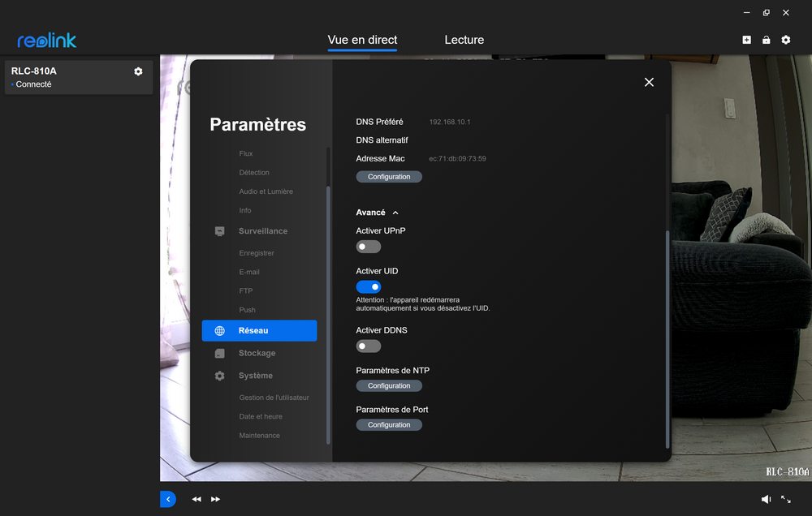Screen dimensions: 812x516
Task: Open RLC-810A camera settings gear
Action: 138,71
